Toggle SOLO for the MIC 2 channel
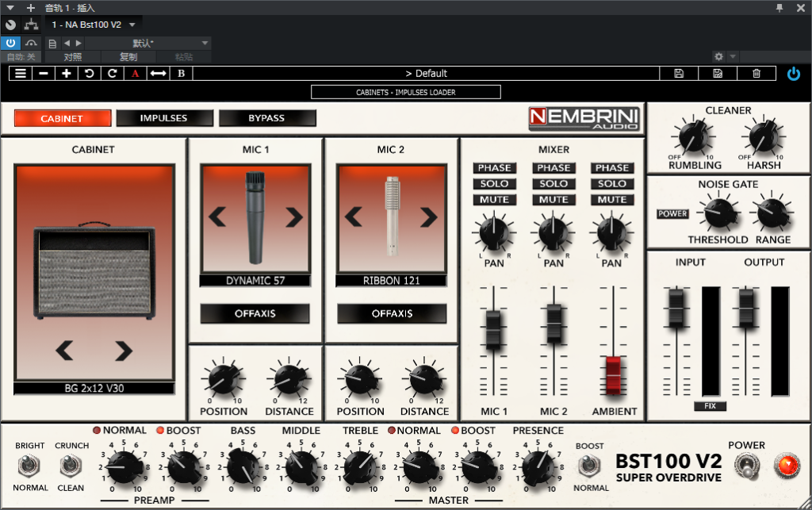Viewport: 812px width, 510px height. coord(553,184)
